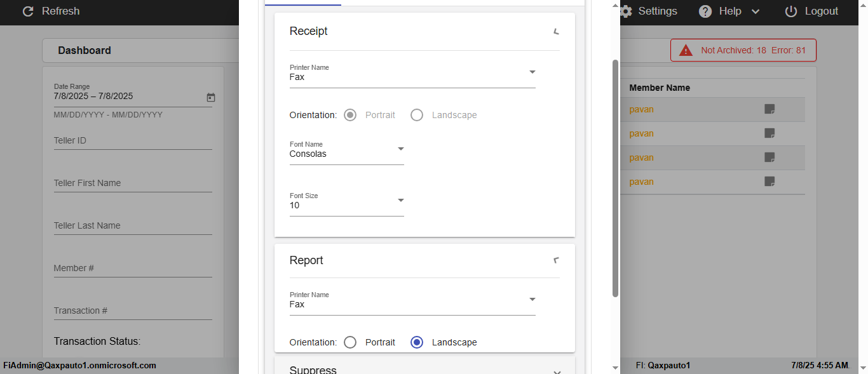Click the Logout power icon
This screenshot has height=374, width=868.
point(791,11)
